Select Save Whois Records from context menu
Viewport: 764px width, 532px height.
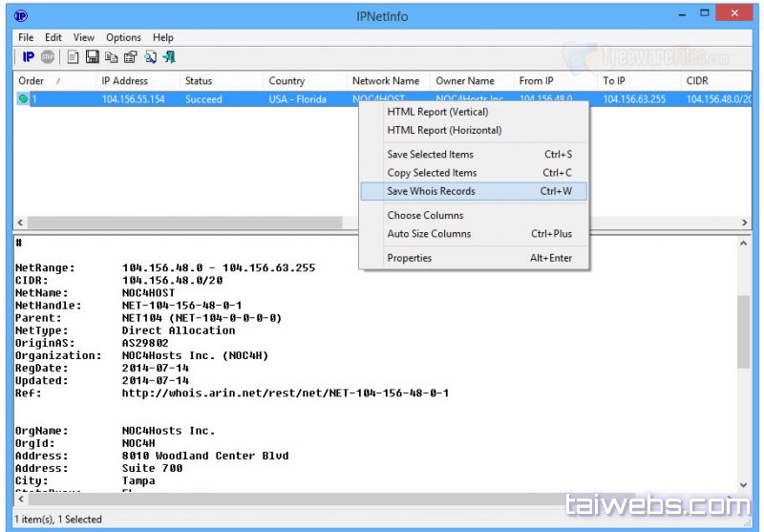pyautogui.click(x=431, y=191)
